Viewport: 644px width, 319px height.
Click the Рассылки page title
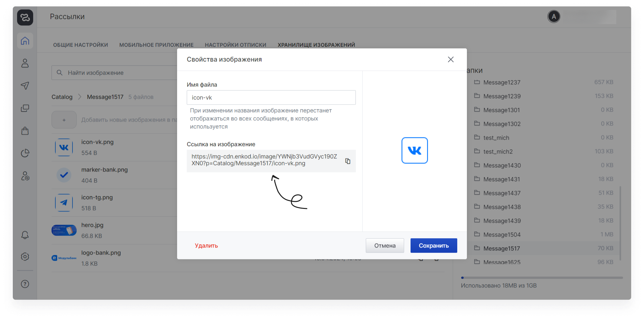pyautogui.click(x=67, y=17)
